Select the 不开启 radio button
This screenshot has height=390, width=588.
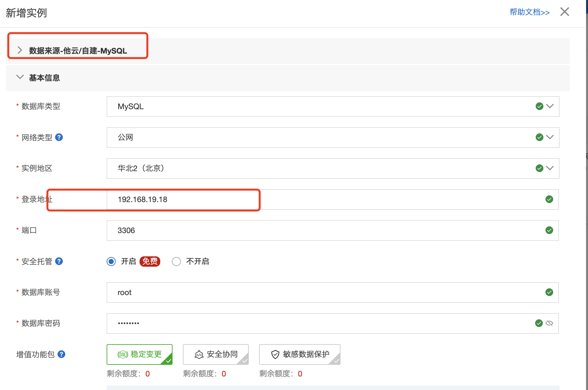coord(176,262)
